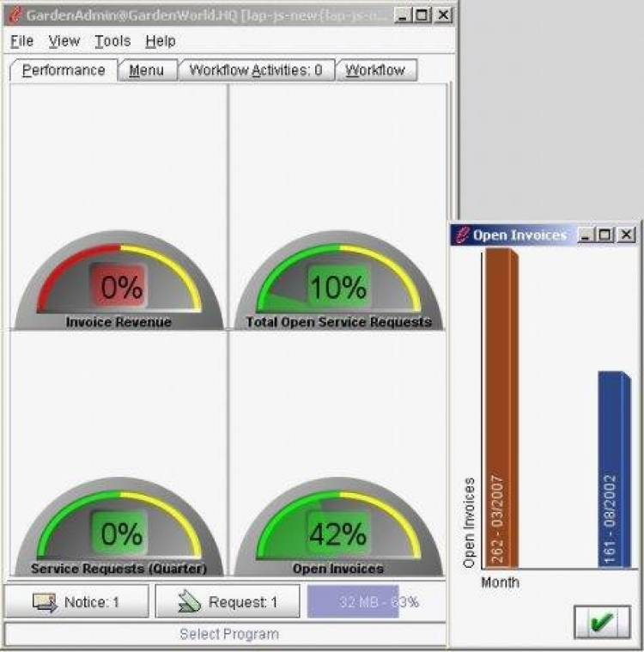The image size is (644, 652).
Task: Open the Invoice Revenue gauge
Action: click(118, 280)
